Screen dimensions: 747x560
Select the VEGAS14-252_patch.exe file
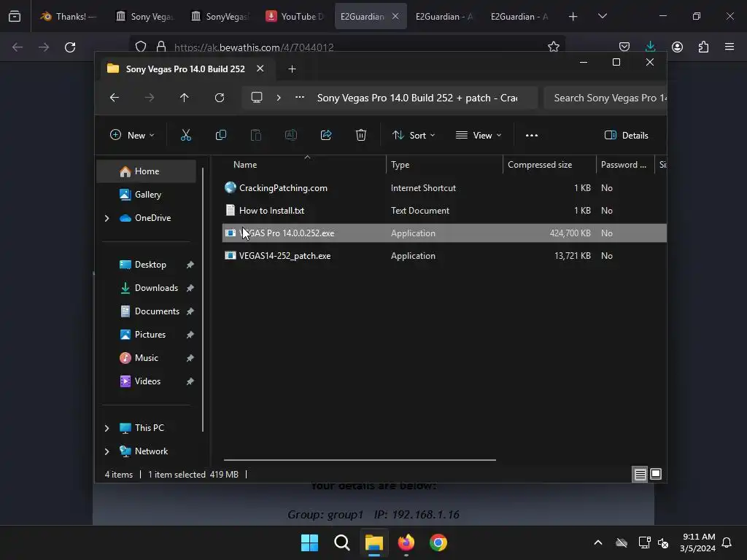click(444, 256)
